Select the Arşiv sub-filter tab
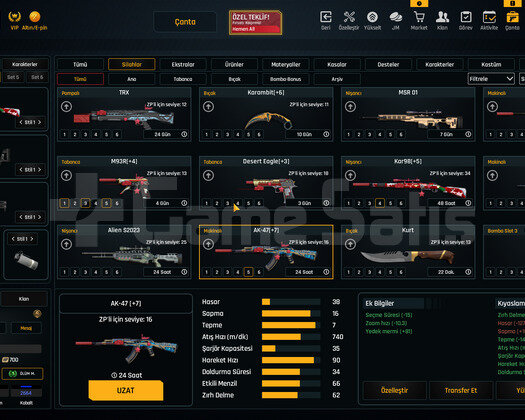Screen dimensions: 525x420 click(x=337, y=79)
